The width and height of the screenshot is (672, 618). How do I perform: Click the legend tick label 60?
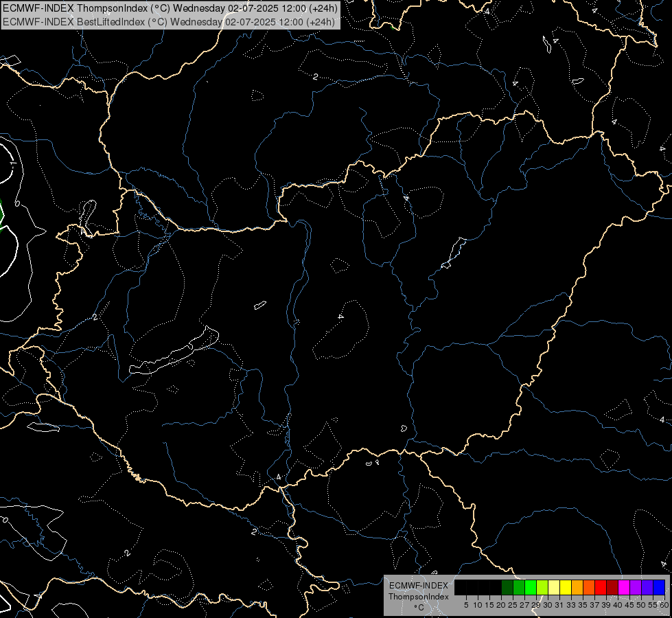point(664,605)
